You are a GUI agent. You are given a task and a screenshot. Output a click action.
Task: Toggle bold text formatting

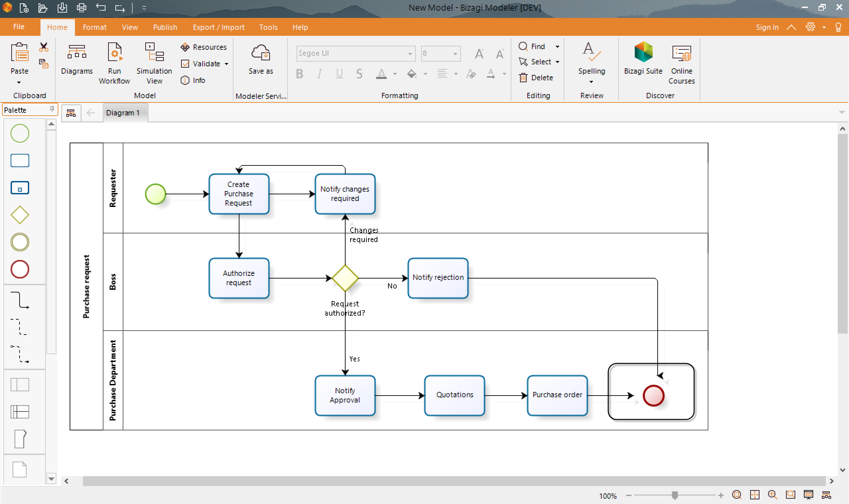coord(299,74)
